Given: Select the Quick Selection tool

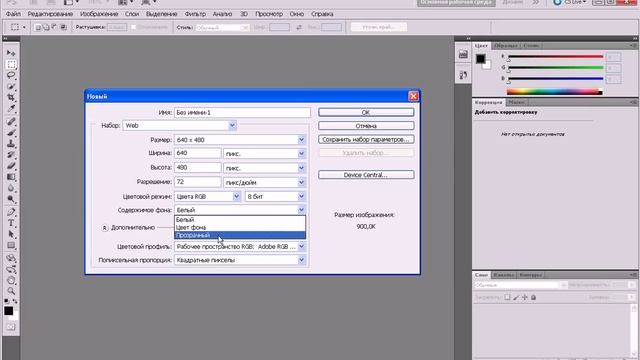Looking at the screenshot, I should pyautogui.click(x=11, y=87).
